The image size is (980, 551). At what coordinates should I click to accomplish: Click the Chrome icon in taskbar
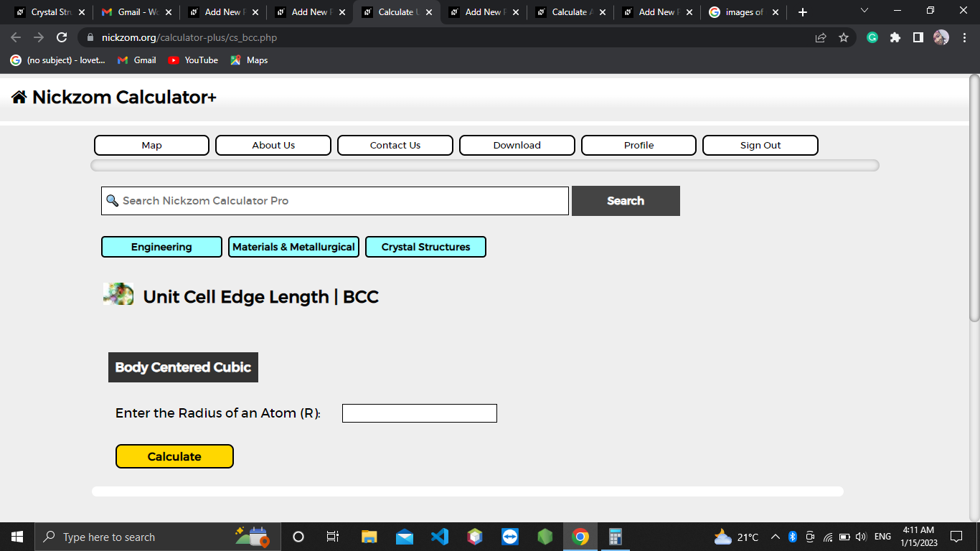tap(580, 537)
